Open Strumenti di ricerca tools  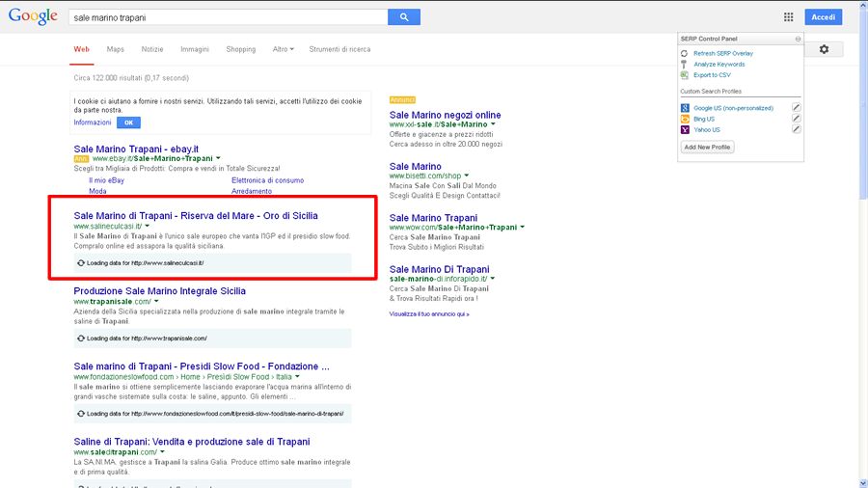[x=339, y=49]
